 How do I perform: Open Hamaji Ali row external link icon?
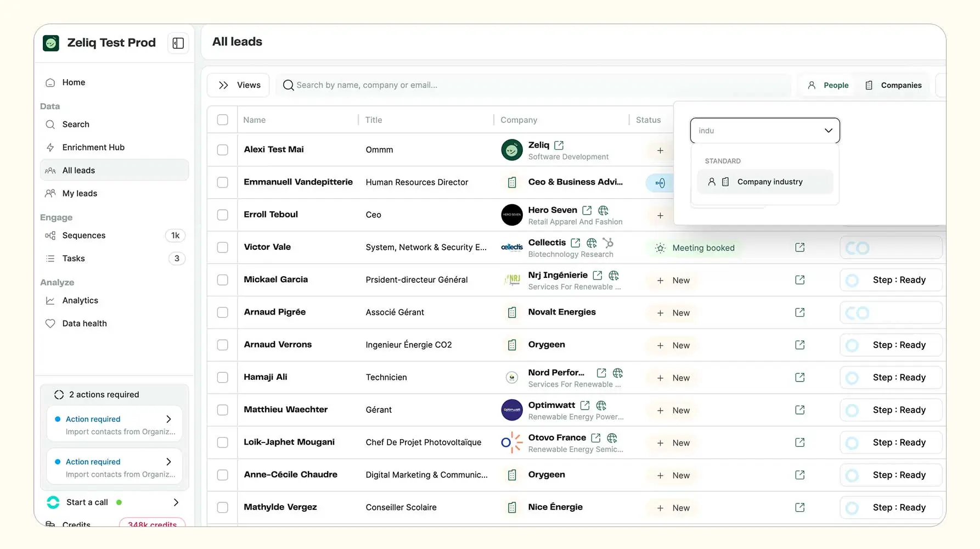click(x=800, y=377)
